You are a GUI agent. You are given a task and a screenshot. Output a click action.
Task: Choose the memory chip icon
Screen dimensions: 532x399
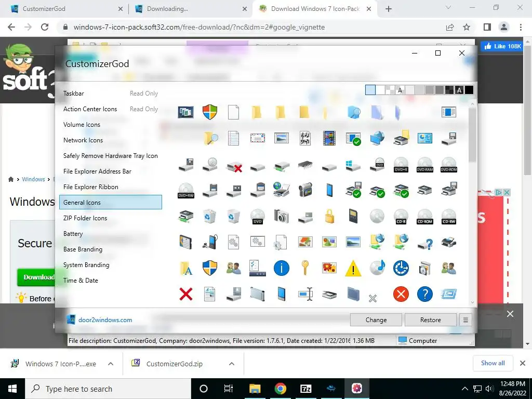click(305, 165)
